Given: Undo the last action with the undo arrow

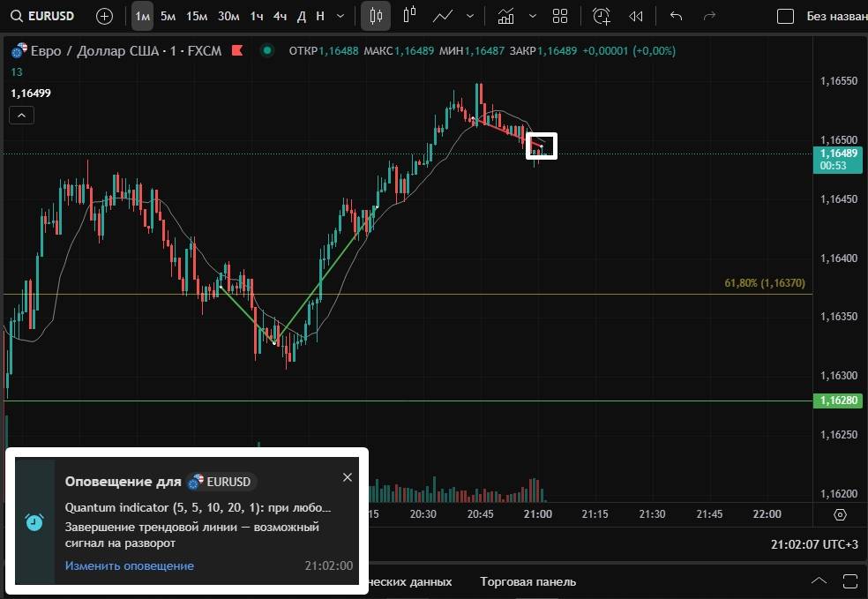Looking at the screenshot, I should click(x=677, y=16).
